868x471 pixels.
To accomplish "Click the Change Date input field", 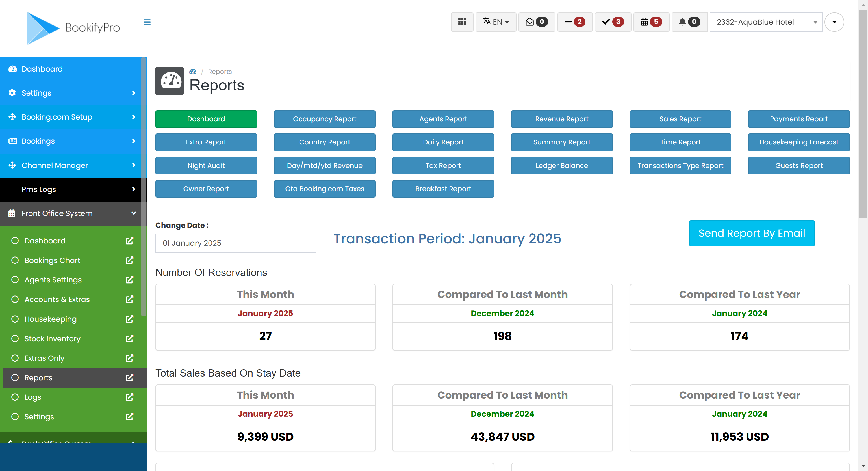I will coord(236,243).
